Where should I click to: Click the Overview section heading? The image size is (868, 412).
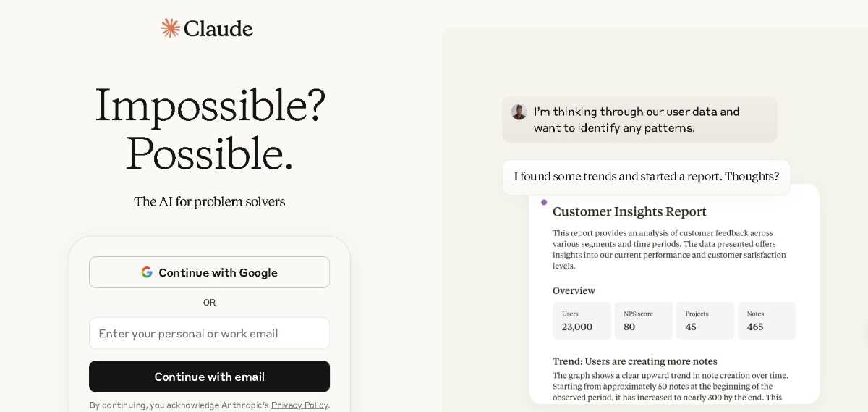pyautogui.click(x=574, y=290)
